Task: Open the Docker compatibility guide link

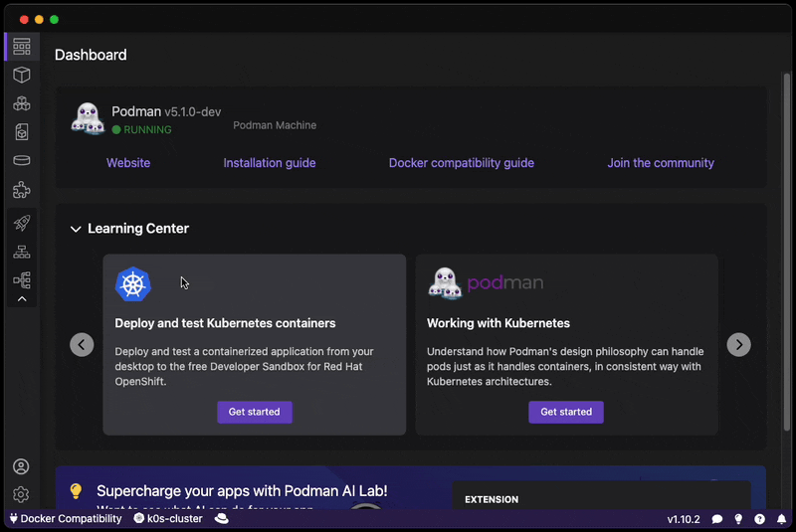Action: click(x=462, y=163)
